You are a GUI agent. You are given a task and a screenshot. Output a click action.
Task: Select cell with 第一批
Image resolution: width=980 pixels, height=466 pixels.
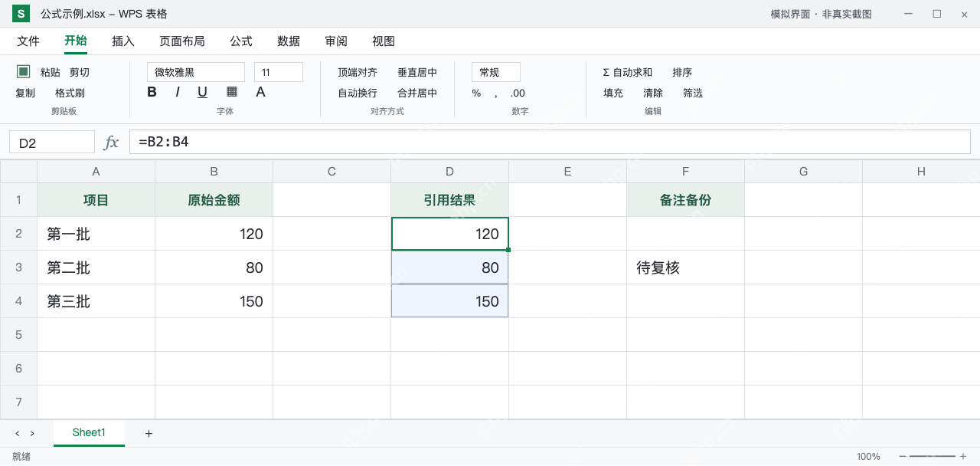[x=96, y=234]
